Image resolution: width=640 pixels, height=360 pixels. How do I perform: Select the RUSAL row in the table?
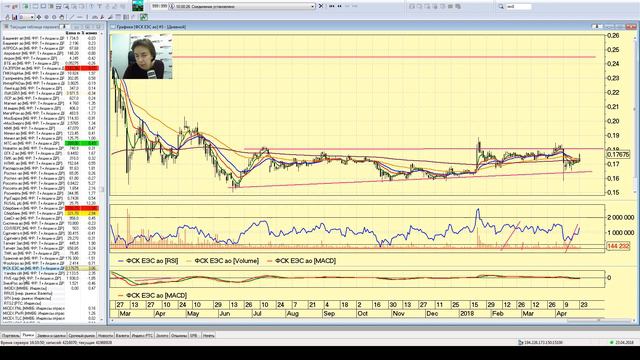click(x=50, y=203)
